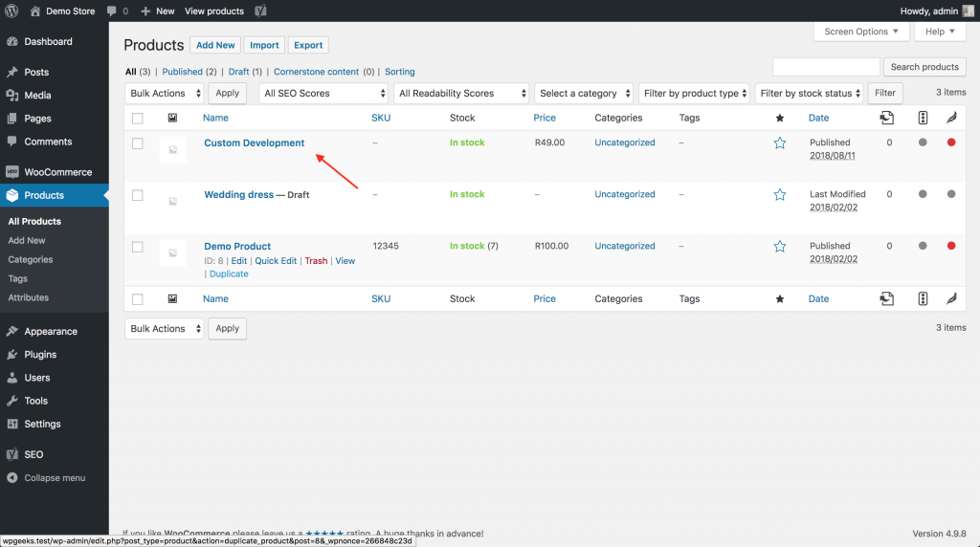Open Custom Development product thumbnail
Image resolution: width=980 pixels, height=547 pixels.
pyautogui.click(x=172, y=150)
